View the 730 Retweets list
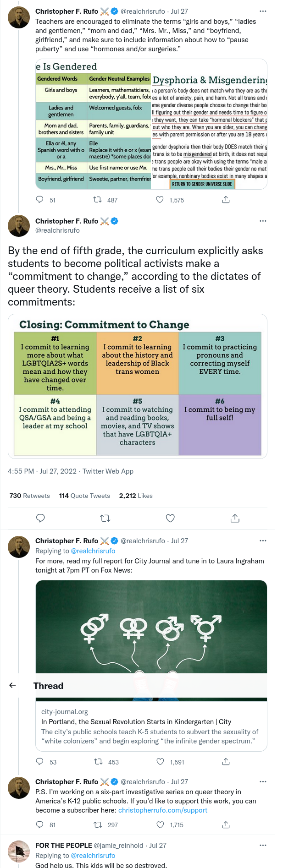The height and width of the screenshot is (868, 283). [x=30, y=496]
